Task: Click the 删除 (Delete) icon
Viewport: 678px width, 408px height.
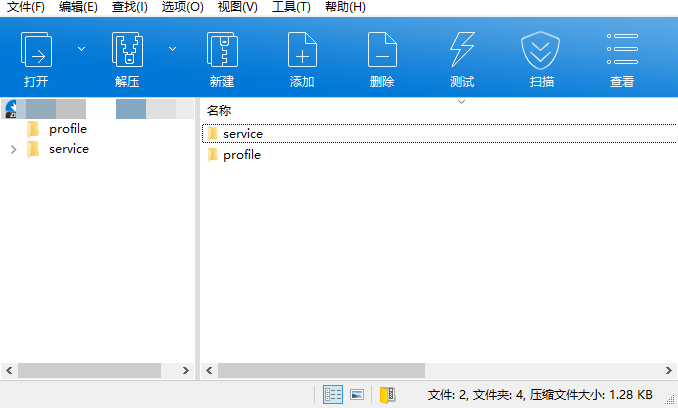Action: tap(382, 49)
